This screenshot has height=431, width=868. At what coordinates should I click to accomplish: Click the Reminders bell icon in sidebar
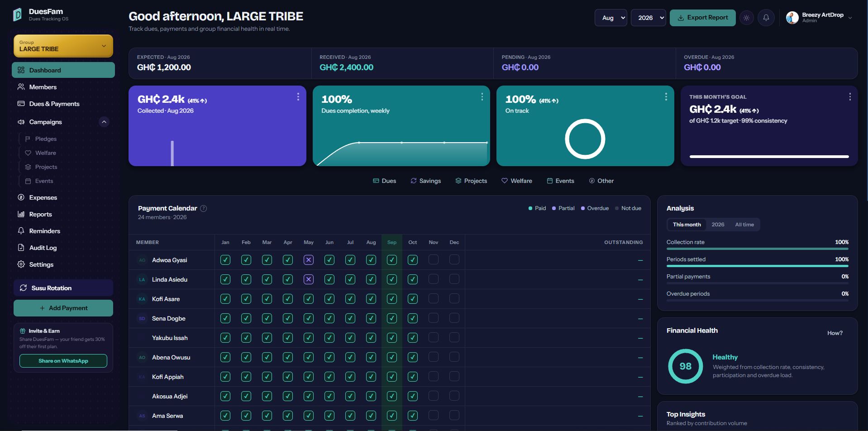coord(21,231)
